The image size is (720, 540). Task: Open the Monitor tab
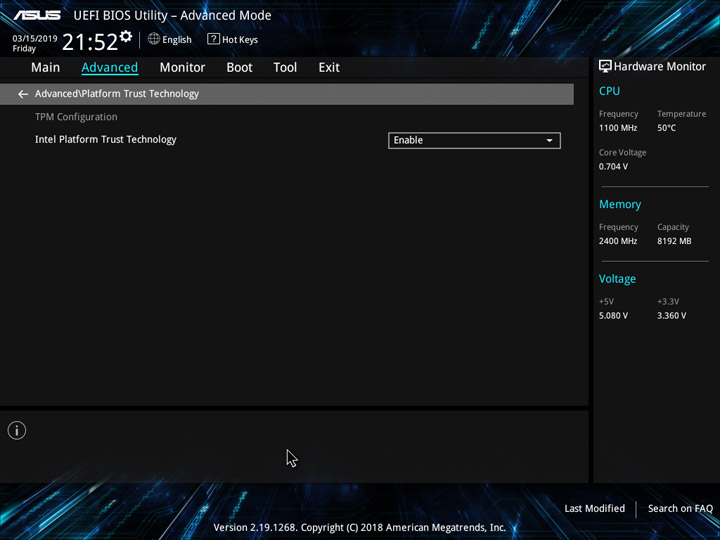coord(182,68)
